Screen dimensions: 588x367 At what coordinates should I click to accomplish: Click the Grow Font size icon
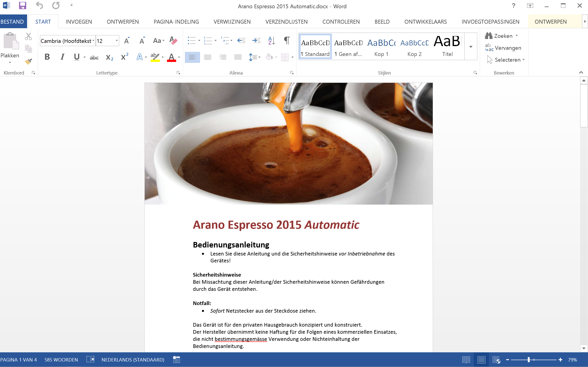tap(127, 41)
